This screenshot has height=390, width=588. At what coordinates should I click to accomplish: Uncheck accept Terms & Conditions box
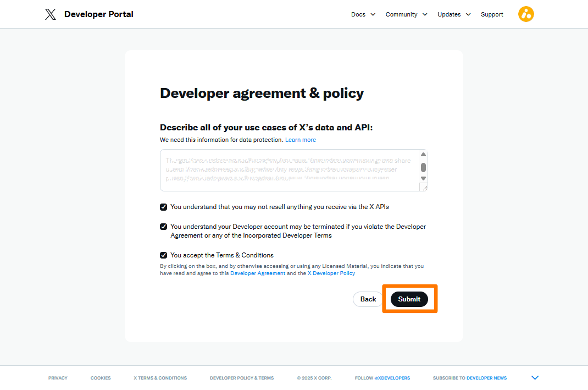point(163,255)
